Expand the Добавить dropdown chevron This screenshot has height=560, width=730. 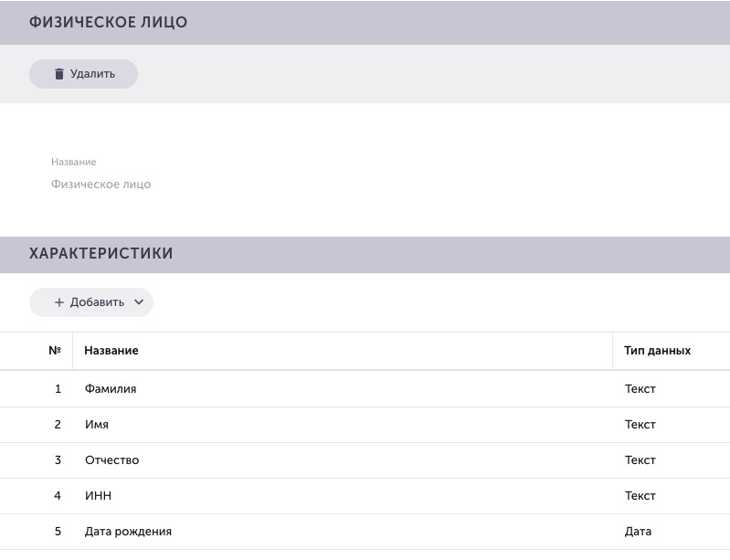point(139,302)
